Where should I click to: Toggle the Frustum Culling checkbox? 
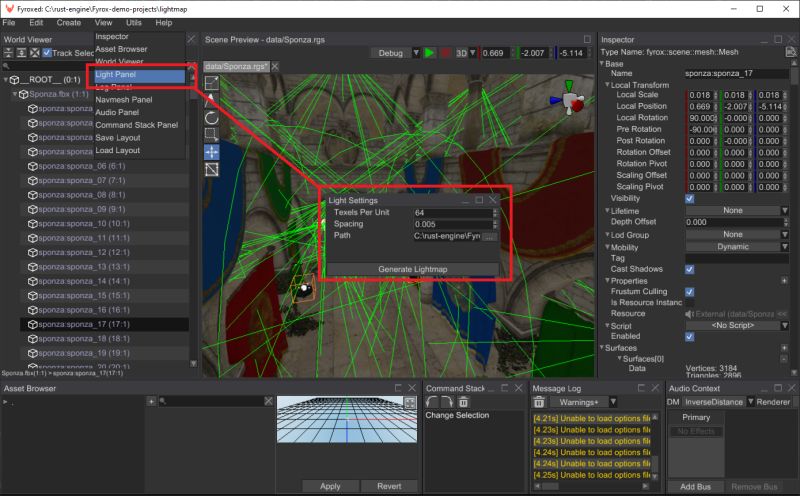689,292
